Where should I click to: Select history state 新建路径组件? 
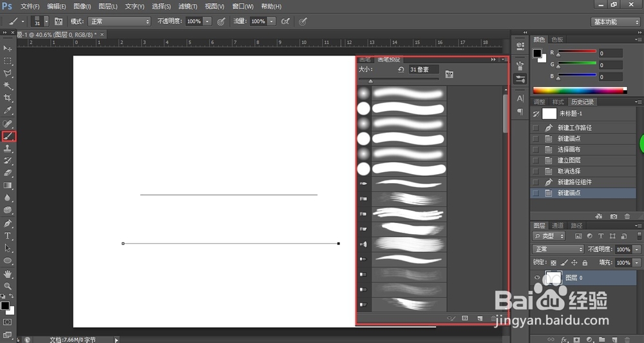click(583, 182)
